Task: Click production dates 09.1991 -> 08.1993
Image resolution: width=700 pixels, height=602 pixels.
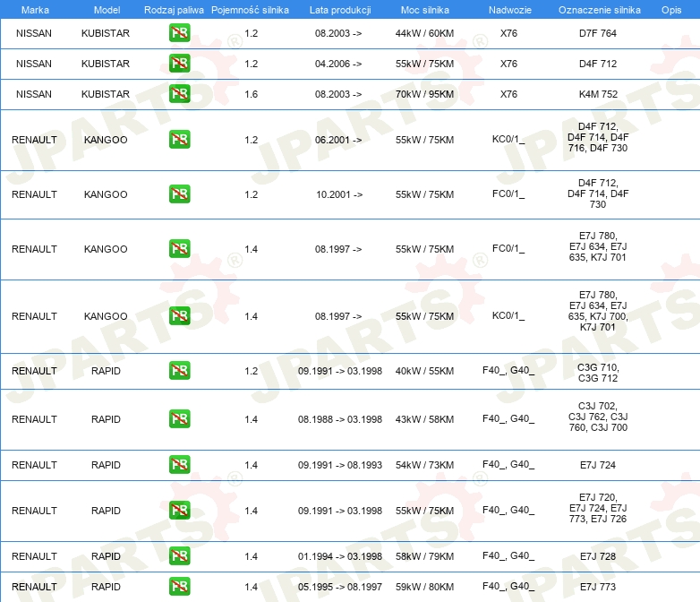Action: (340, 465)
